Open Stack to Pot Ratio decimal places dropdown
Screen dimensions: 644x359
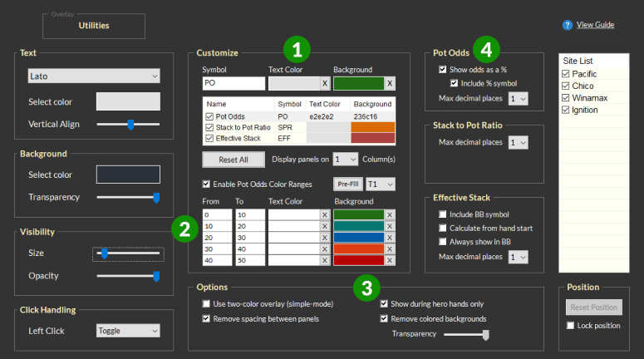coord(518,143)
